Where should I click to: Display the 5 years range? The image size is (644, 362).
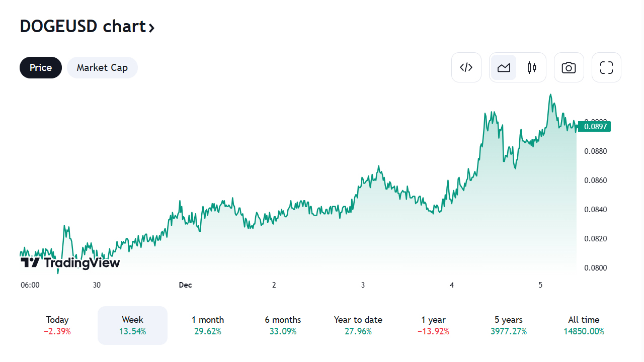click(x=509, y=325)
